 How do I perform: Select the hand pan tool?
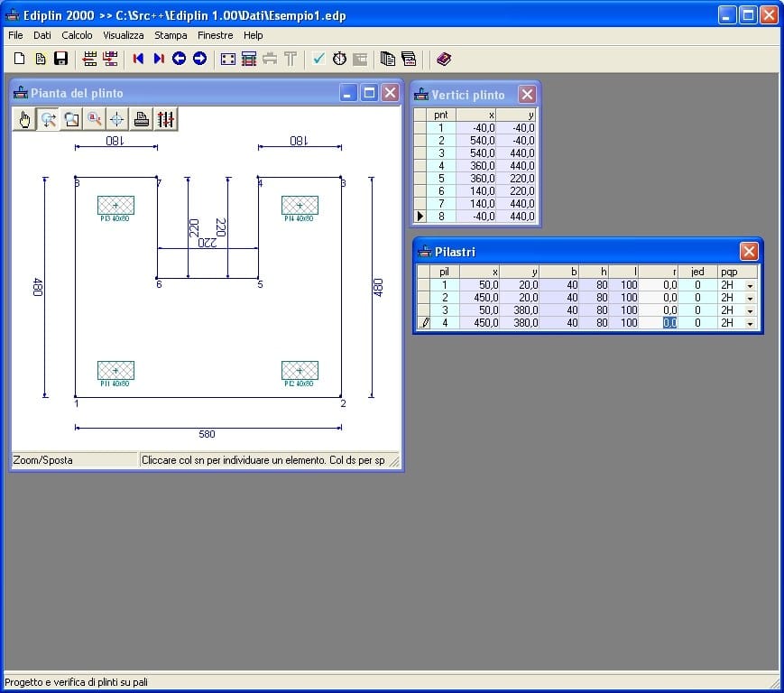pos(24,119)
